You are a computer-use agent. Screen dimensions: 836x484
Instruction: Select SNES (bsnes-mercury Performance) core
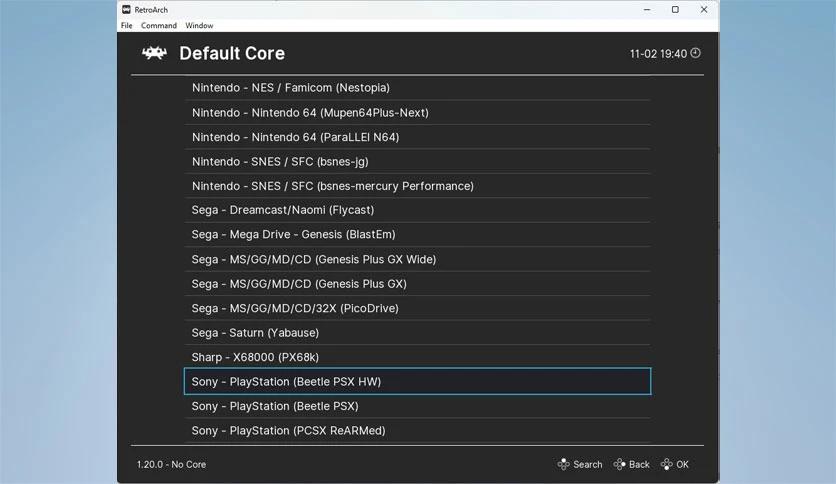click(x=417, y=186)
